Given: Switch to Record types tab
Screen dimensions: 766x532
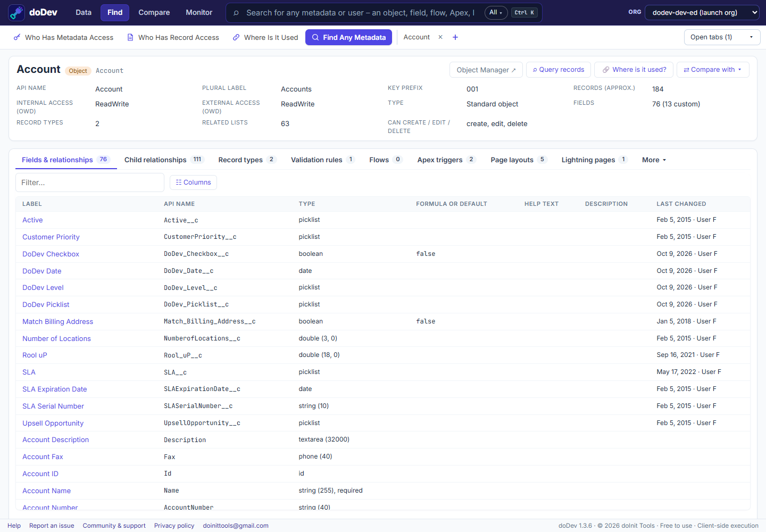Looking at the screenshot, I should point(247,160).
